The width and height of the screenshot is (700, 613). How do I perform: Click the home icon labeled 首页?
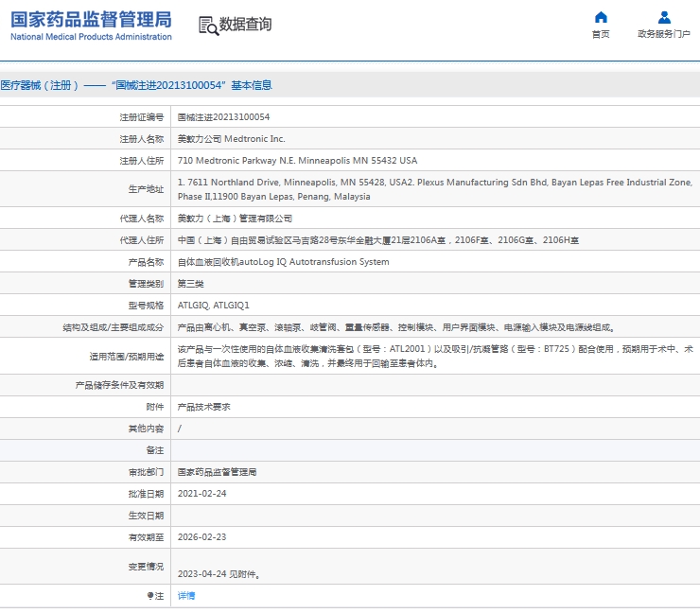coord(601,17)
